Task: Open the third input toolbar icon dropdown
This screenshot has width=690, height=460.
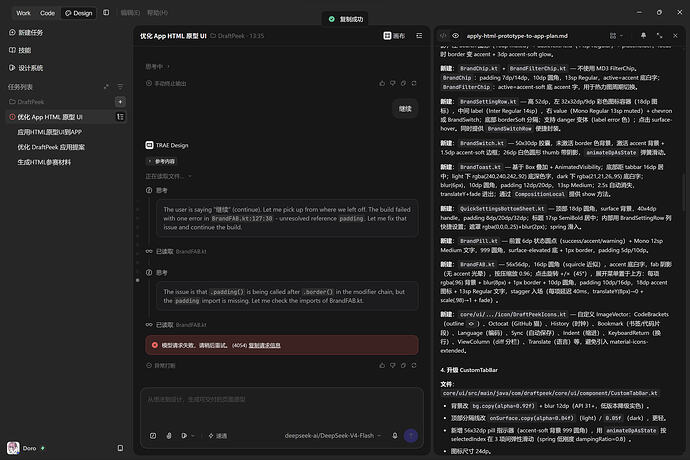Action: 187,436
